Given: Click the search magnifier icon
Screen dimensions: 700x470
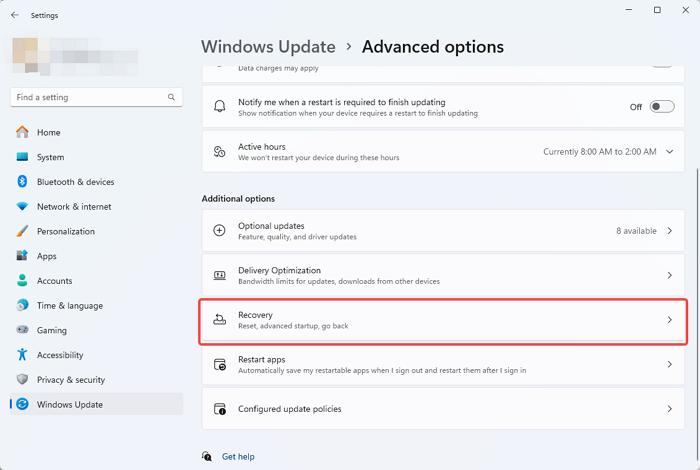Looking at the screenshot, I should pos(172,98).
